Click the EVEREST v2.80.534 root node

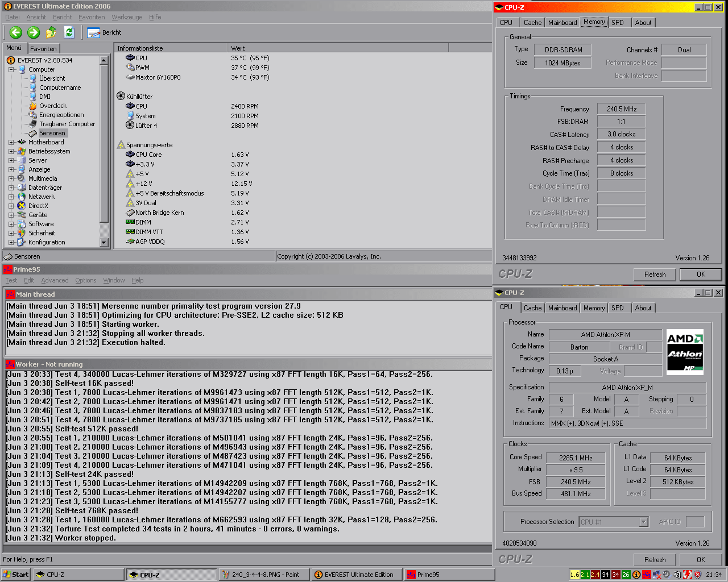coord(40,60)
